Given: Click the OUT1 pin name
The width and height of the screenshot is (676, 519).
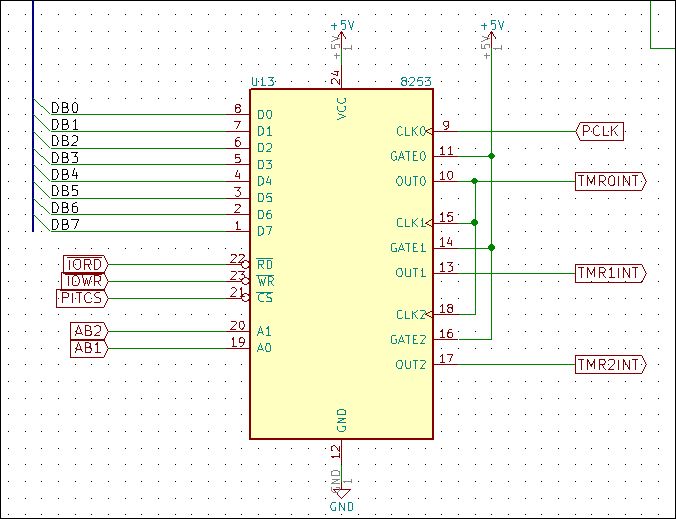Looking at the screenshot, I should pos(411,273).
